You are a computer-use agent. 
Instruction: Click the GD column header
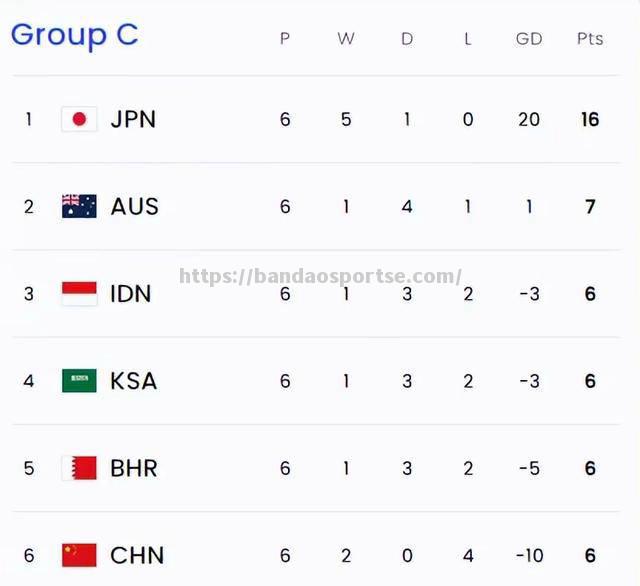(x=529, y=39)
